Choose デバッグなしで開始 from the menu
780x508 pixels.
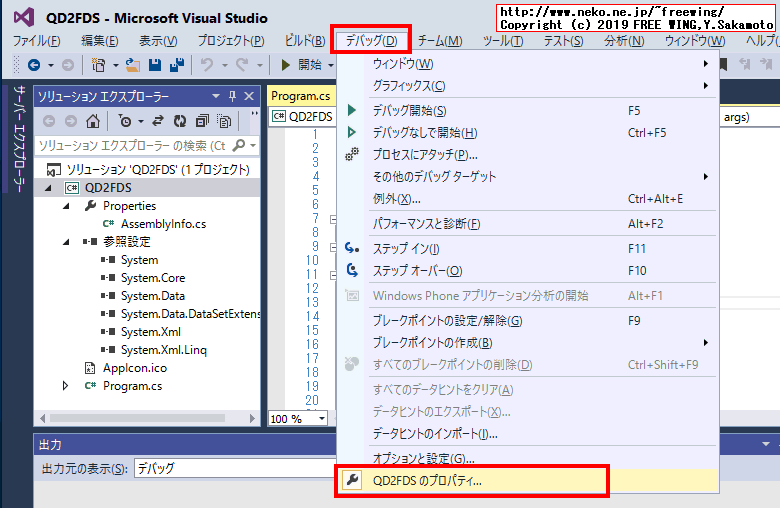point(424,132)
